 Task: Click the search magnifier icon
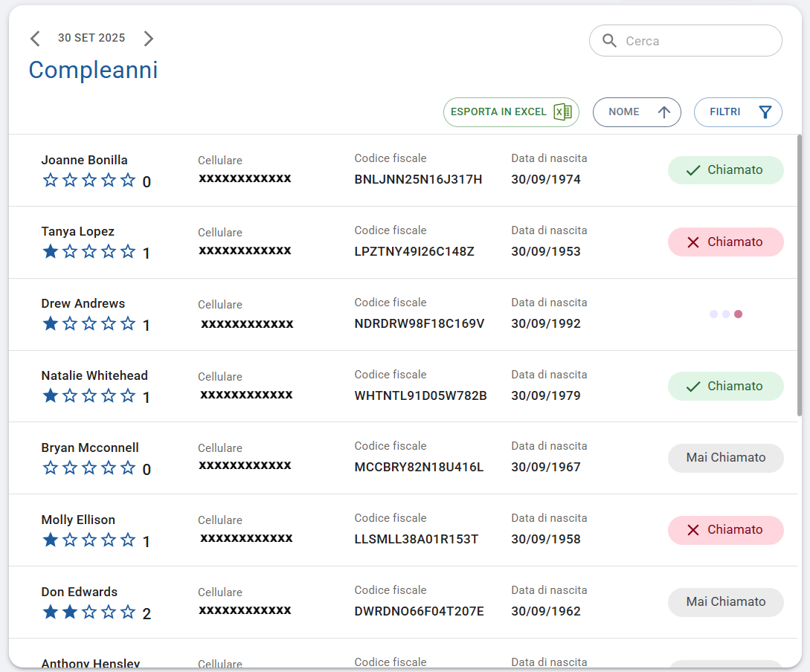click(609, 41)
